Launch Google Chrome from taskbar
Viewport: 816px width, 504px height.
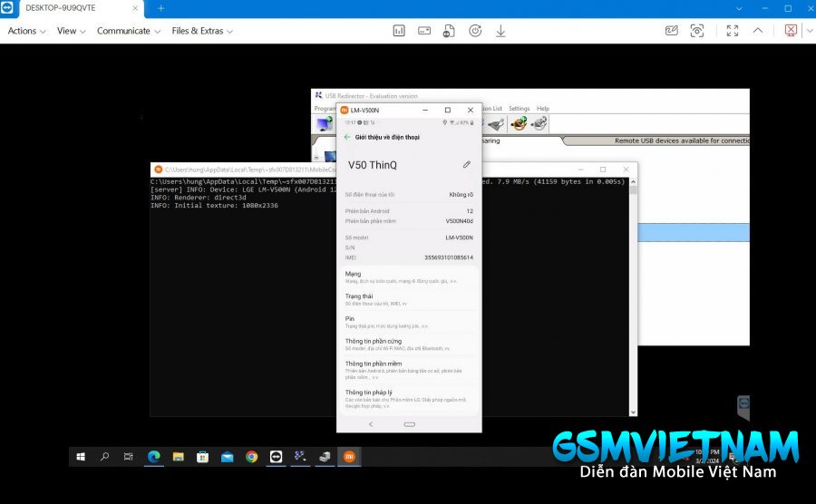pyautogui.click(x=251, y=457)
